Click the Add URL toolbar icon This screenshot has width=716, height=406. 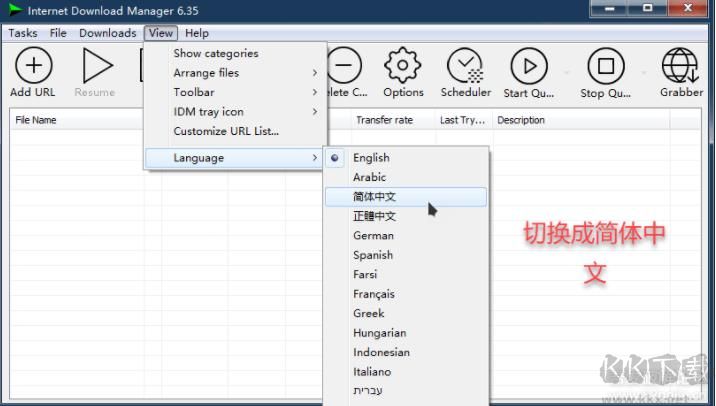click(33, 67)
